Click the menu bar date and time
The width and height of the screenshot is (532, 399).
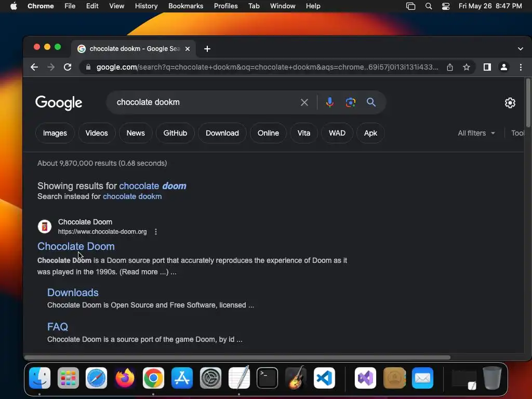click(x=490, y=6)
